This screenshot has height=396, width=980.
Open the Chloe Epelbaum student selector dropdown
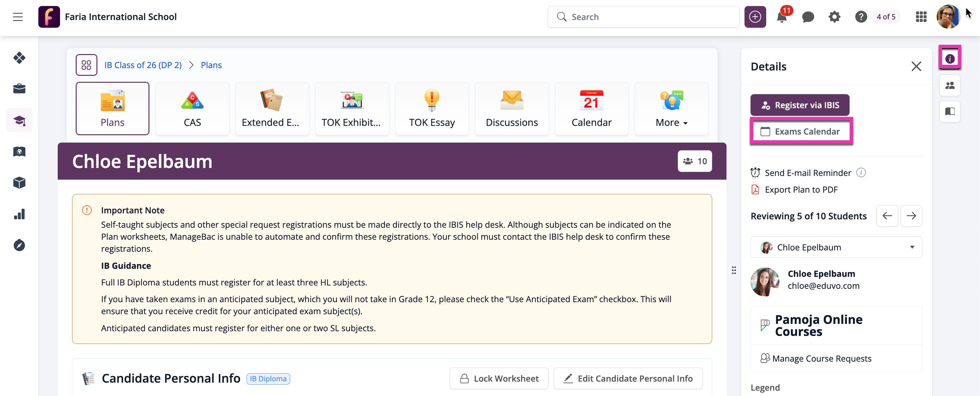[x=836, y=247]
